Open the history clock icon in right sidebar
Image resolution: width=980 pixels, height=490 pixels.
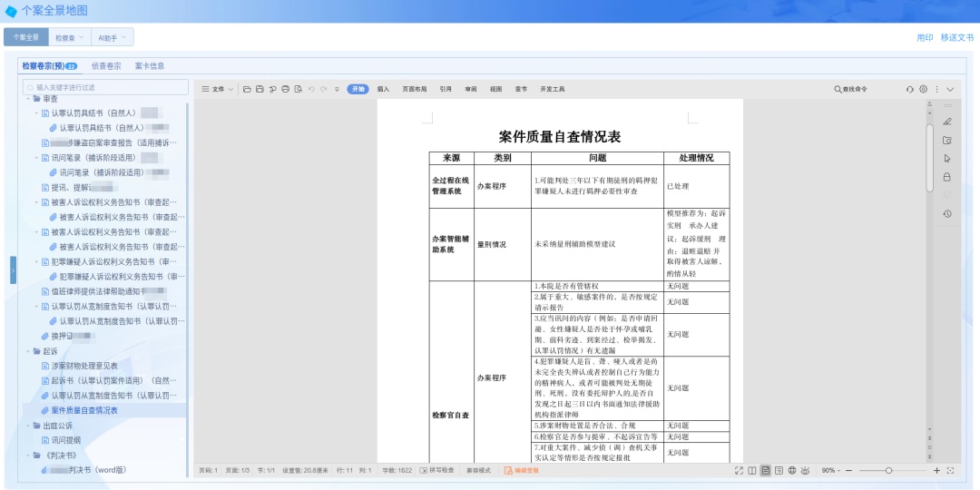[946, 214]
